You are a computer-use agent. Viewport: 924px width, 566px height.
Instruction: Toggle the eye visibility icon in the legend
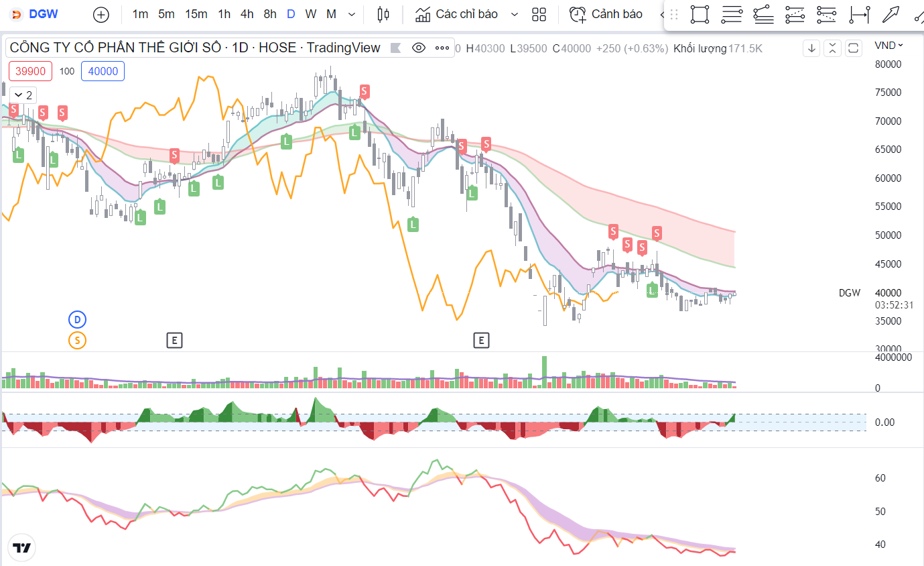coord(419,48)
